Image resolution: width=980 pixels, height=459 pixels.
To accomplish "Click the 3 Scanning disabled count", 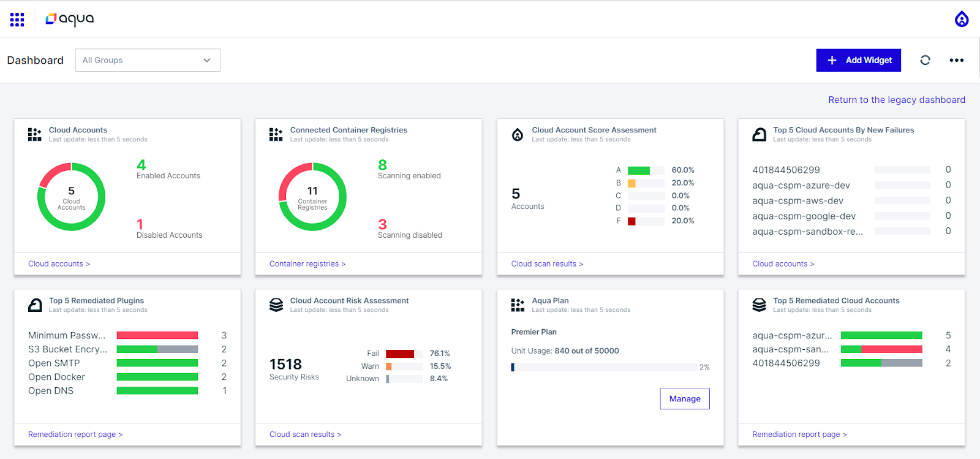I will click(383, 224).
